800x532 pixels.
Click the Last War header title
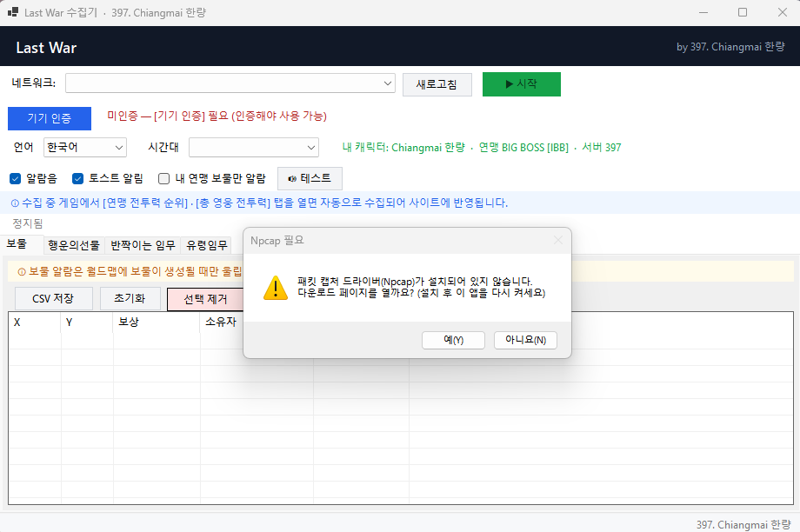pyautogui.click(x=46, y=48)
